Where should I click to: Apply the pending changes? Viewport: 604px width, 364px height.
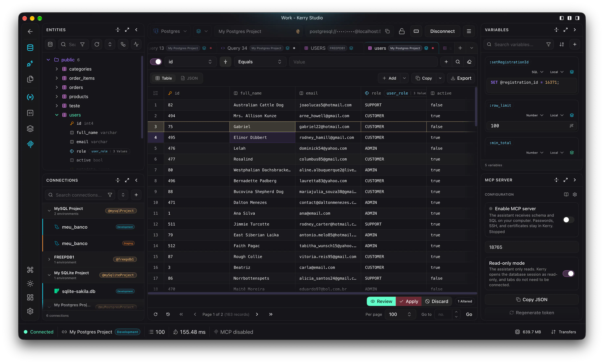409,301
